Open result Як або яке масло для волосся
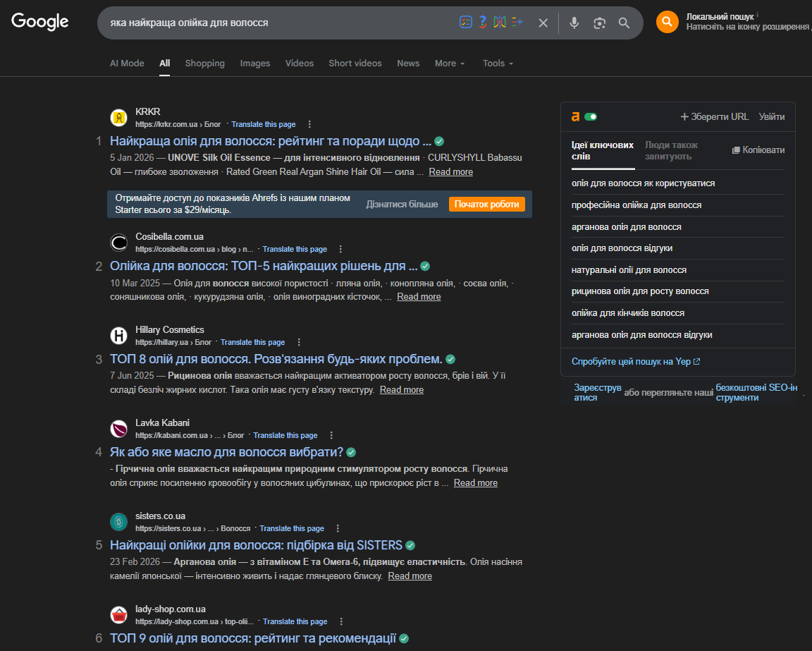 [226, 452]
